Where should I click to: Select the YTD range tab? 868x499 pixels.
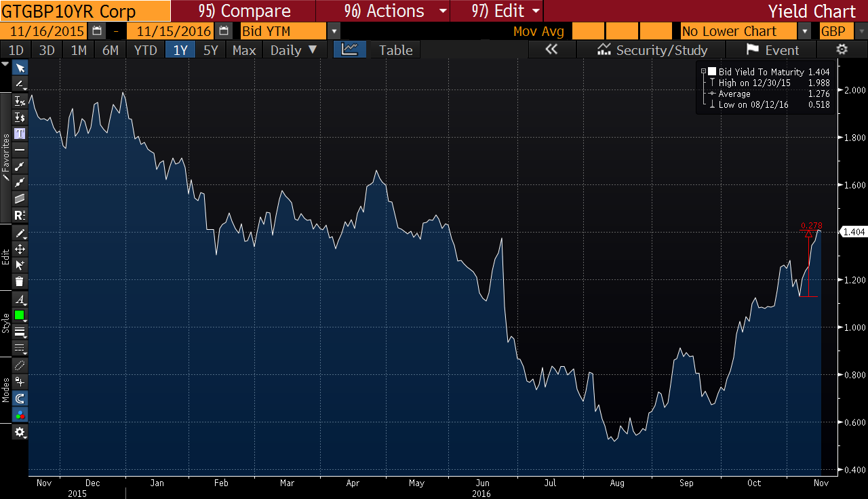[146, 49]
